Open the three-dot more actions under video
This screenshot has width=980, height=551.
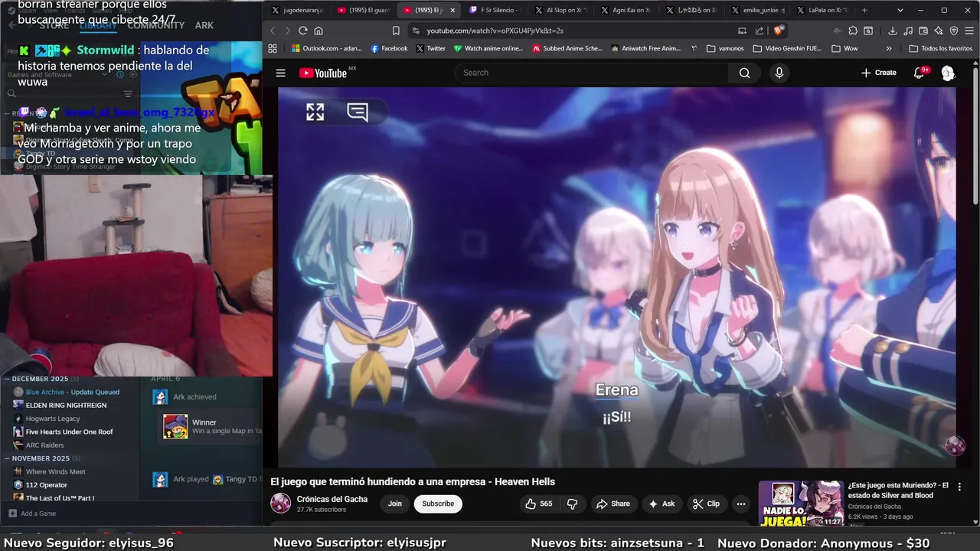(740, 504)
